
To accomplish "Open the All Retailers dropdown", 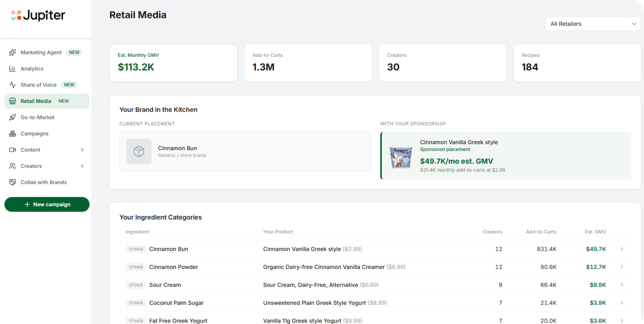I will [x=593, y=24].
